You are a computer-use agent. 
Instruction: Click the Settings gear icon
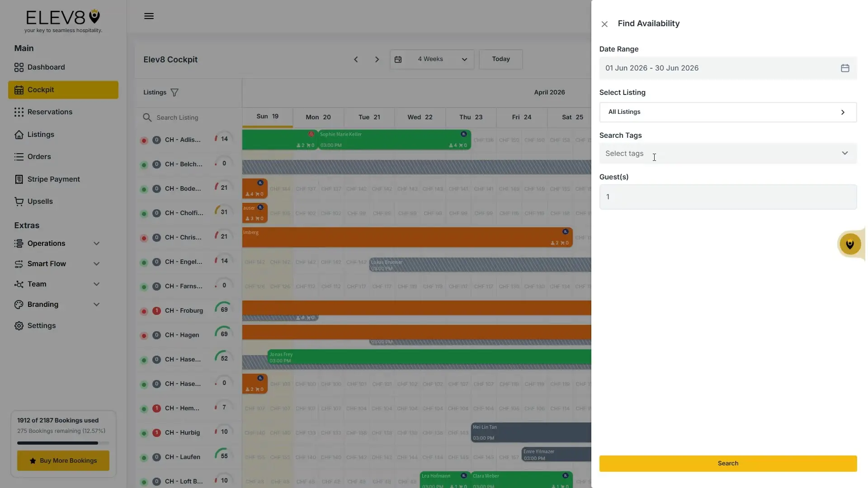[19, 326]
